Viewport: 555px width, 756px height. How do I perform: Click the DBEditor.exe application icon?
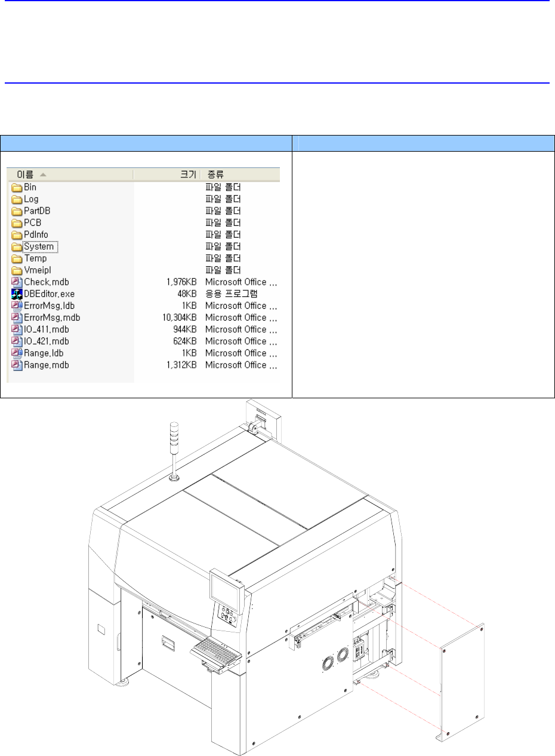[17, 294]
